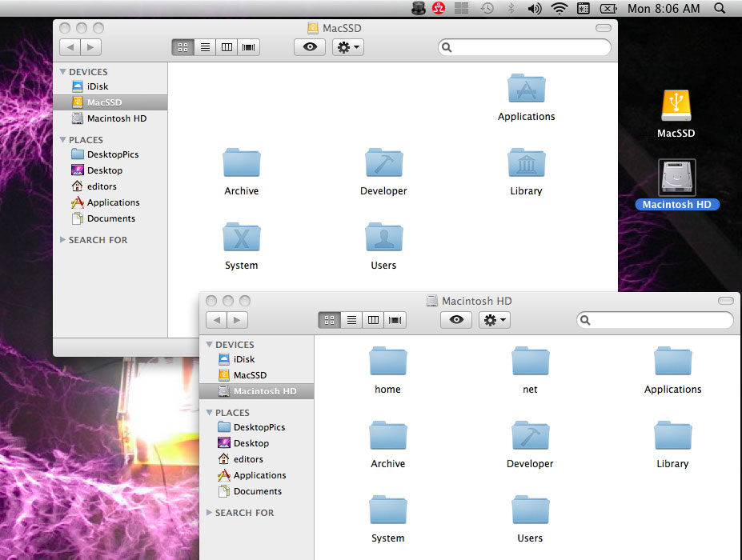This screenshot has width=742, height=560.
Task: Open System folder in Macintosh HD window
Action: tap(387, 510)
